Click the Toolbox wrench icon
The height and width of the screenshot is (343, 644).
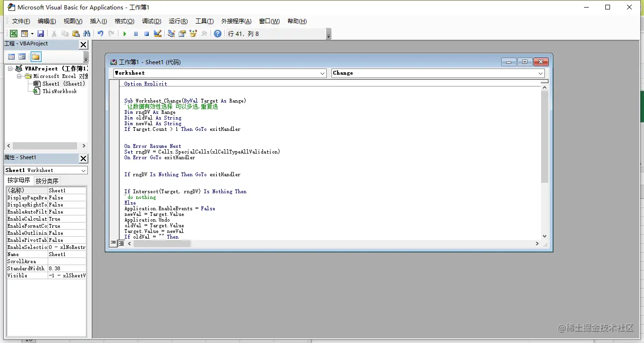(204, 34)
